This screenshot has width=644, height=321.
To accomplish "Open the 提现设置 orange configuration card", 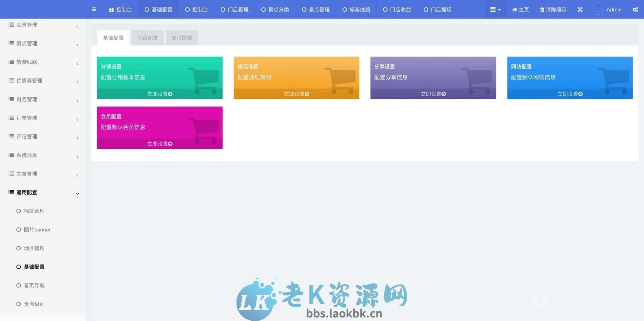I will pyautogui.click(x=296, y=77).
